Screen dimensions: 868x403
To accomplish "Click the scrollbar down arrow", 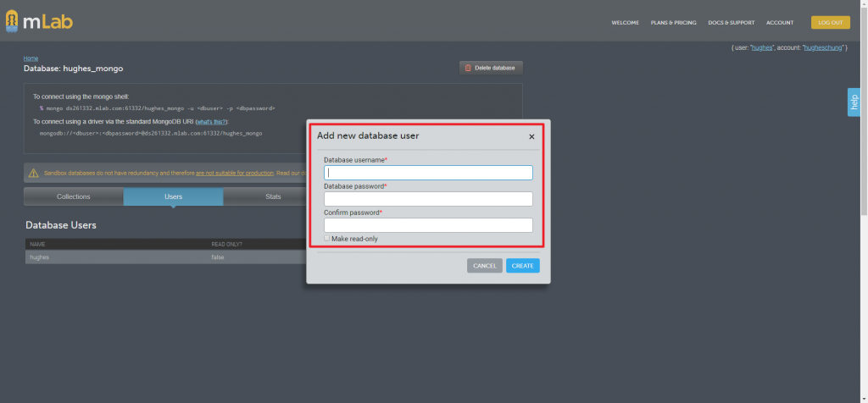I will [864, 399].
